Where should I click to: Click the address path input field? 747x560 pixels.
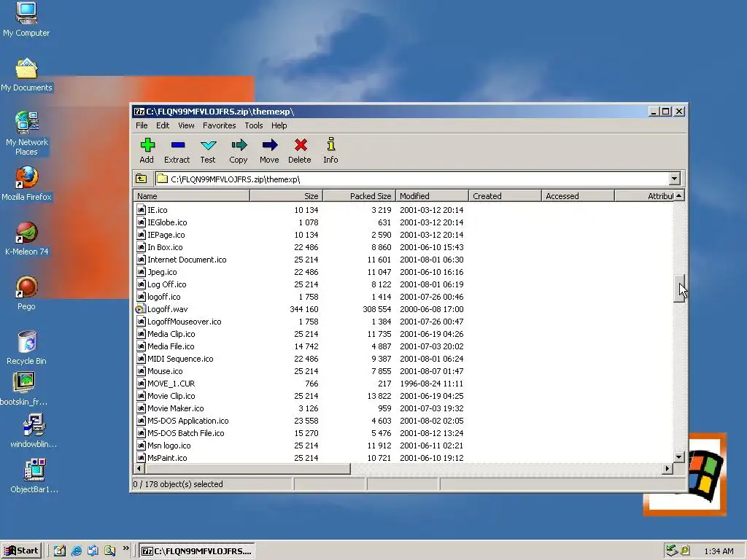413,179
